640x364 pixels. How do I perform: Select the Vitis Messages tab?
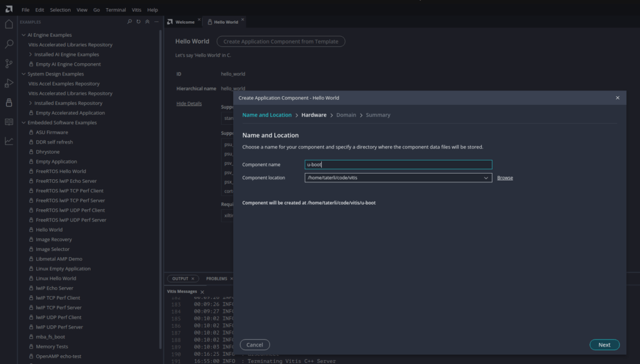(x=182, y=292)
